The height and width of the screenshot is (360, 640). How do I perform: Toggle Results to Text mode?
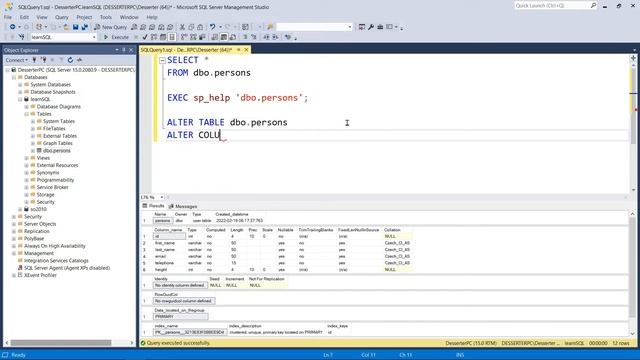(x=215, y=37)
